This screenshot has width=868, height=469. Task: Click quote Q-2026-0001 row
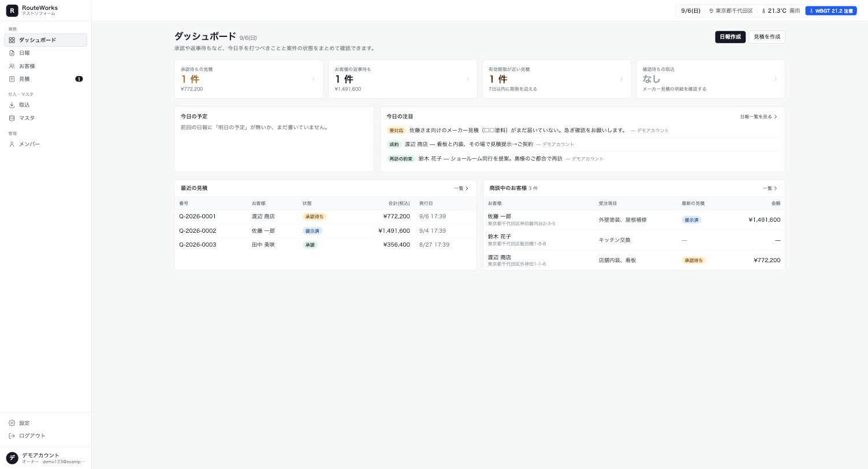coord(325,217)
